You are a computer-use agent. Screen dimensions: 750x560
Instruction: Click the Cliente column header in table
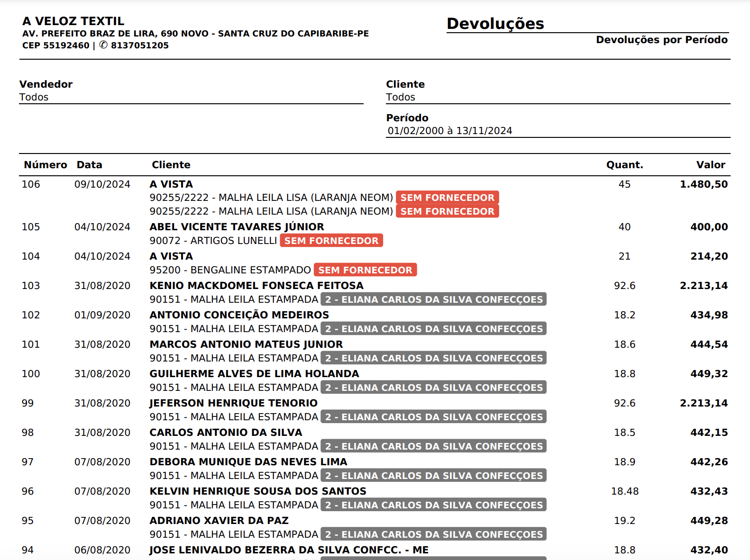[171, 165]
